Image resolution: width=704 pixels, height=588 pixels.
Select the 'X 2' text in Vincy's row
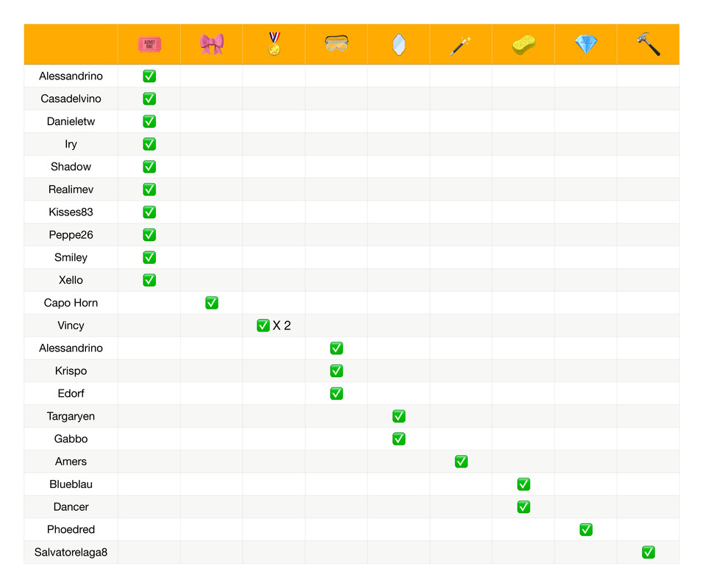click(282, 326)
